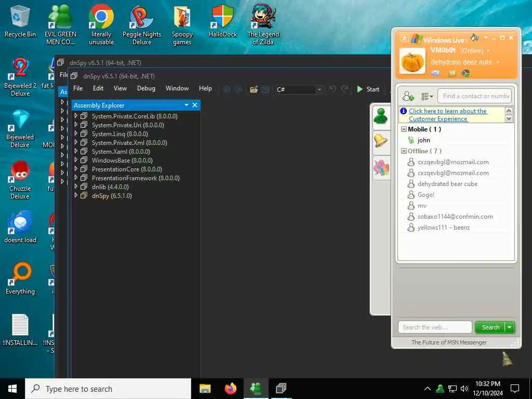Expand the dnSpy (6.5.1.0) node

point(76,195)
